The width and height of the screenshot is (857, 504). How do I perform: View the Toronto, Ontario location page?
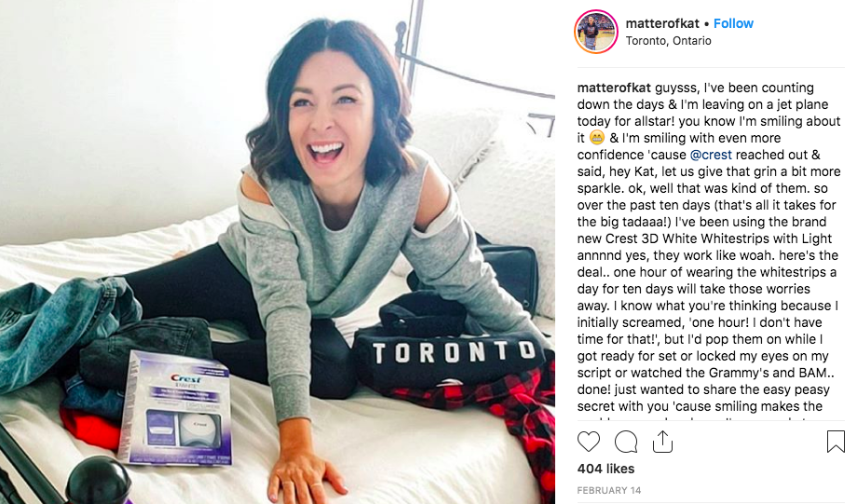(x=669, y=41)
